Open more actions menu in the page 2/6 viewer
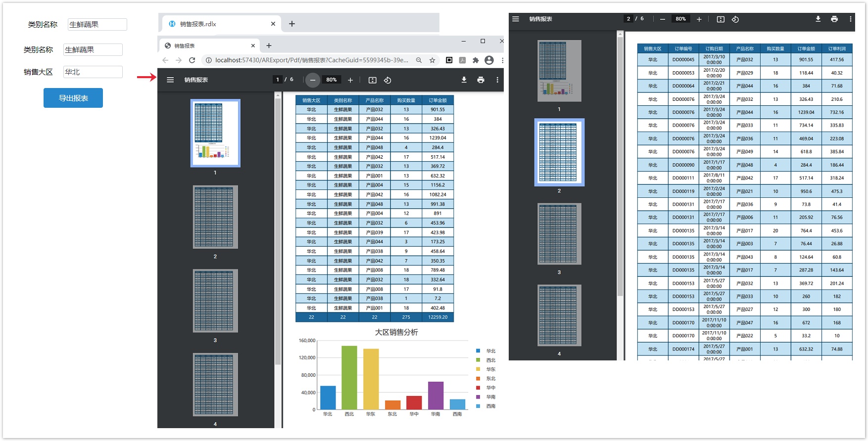The width and height of the screenshot is (868, 441). [x=851, y=19]
